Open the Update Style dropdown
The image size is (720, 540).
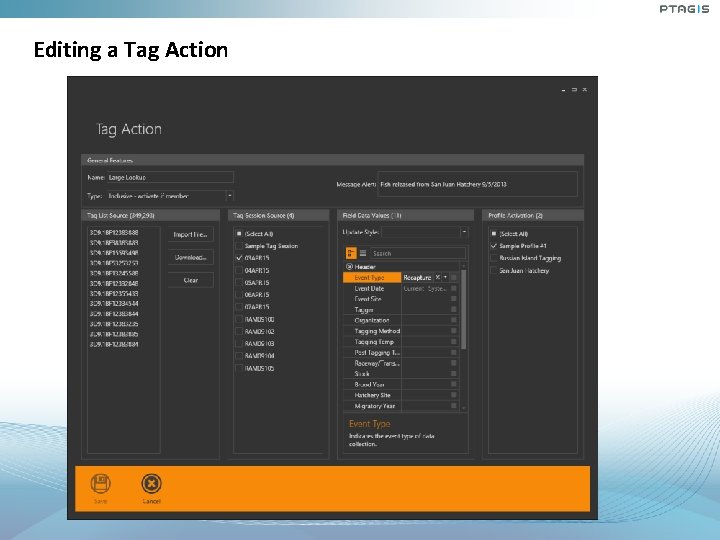[x=464, y=232]
